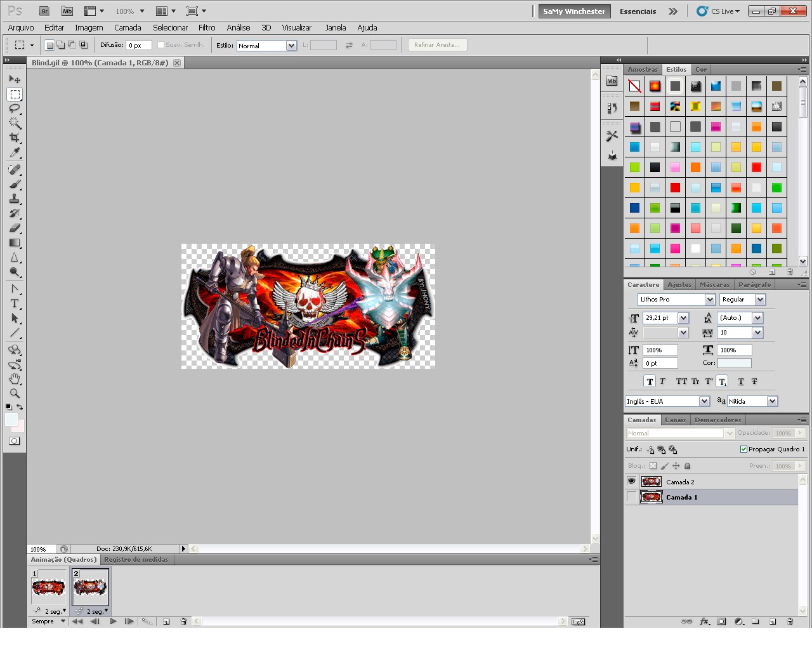The image size is (812, 650).
Task: Select the Clone Stamp tool
Action: click(x=15, y=199)
